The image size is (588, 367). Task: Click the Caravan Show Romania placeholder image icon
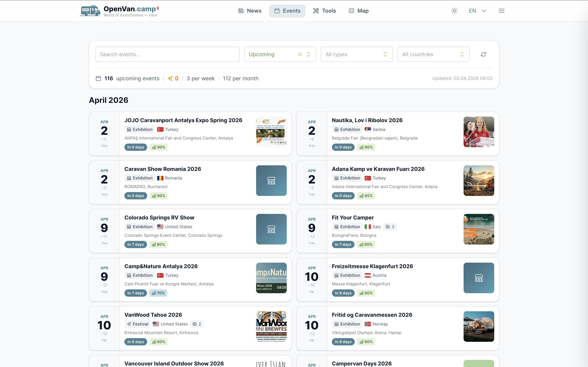271,181
